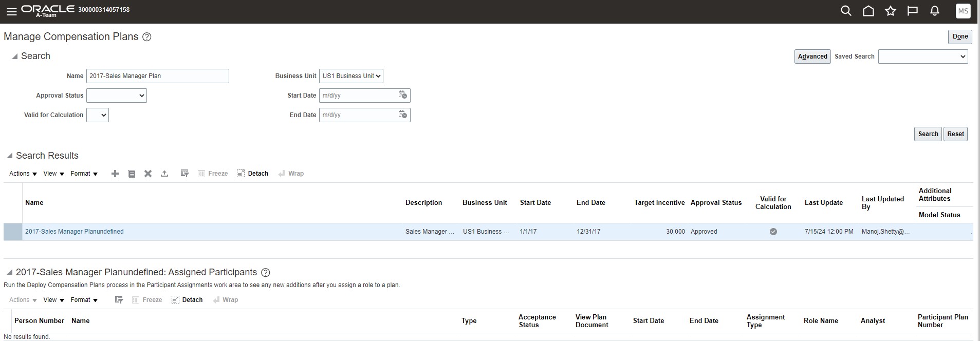Click Detach in Assigned Participants toolbar
The image size is (980, 341).
pos(187,300)
